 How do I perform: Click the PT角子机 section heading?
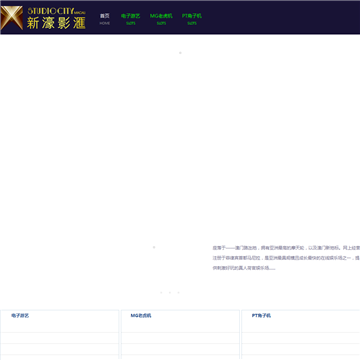261,315
